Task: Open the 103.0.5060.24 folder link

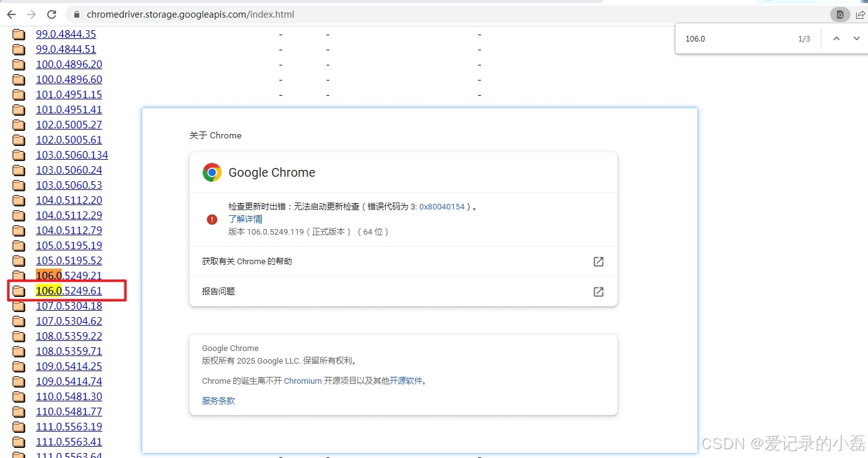Action: [69, 170]
